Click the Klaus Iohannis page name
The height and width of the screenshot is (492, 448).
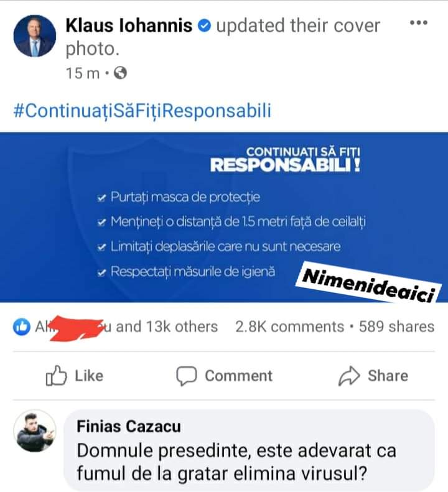point(129,26)
